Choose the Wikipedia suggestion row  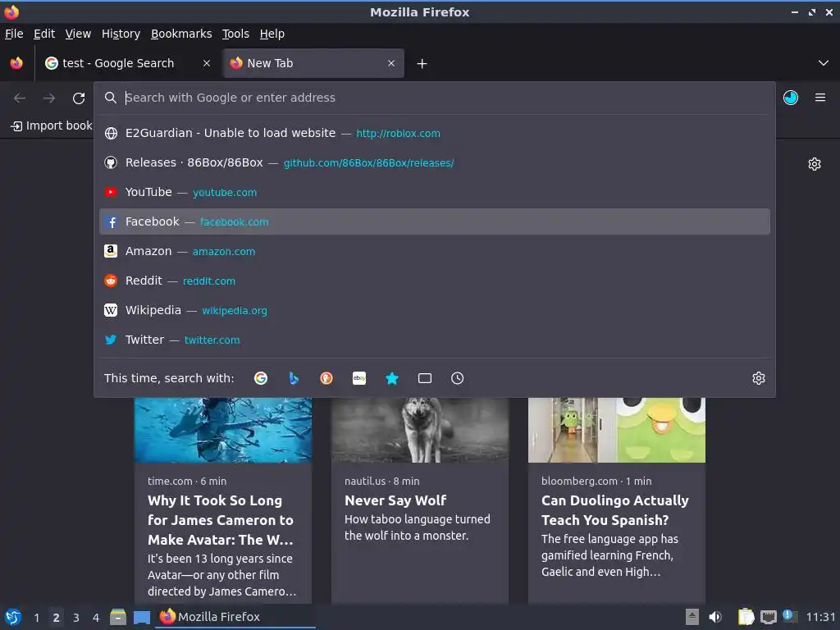pyautogui.click(x=435, y=309)
